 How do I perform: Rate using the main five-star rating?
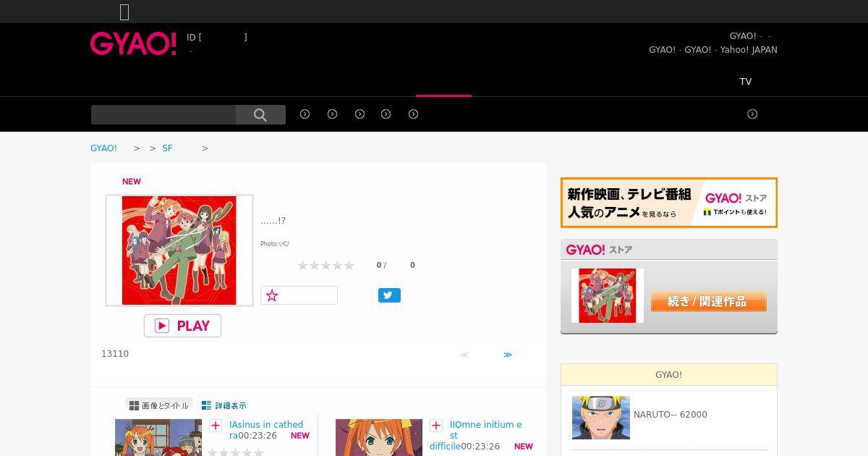326,266
